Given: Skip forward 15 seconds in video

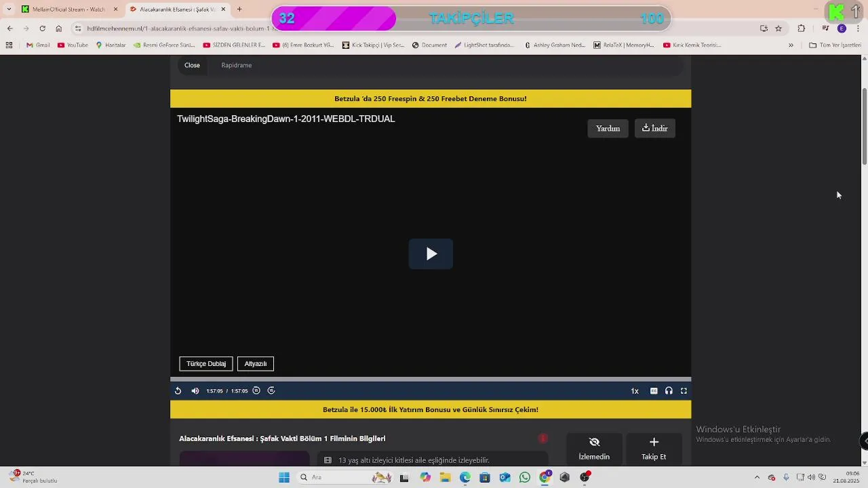Looking at the screenshot, I should [271, 390].
